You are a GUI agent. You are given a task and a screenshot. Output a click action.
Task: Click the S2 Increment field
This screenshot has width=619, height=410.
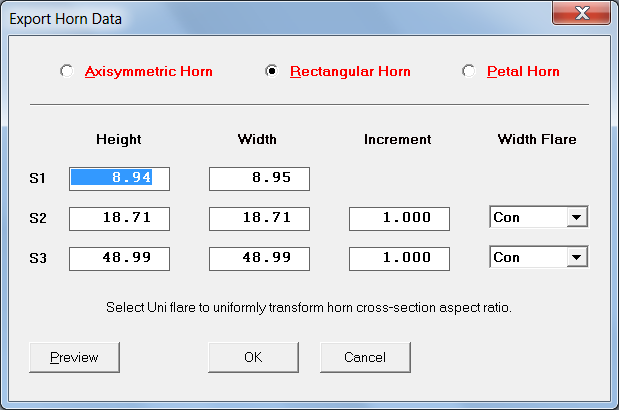coord(399,219)
